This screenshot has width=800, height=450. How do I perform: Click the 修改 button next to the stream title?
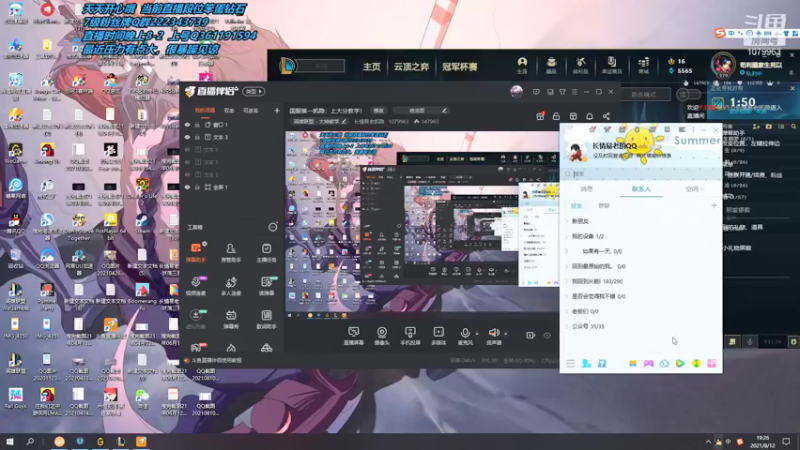[379, 111]
